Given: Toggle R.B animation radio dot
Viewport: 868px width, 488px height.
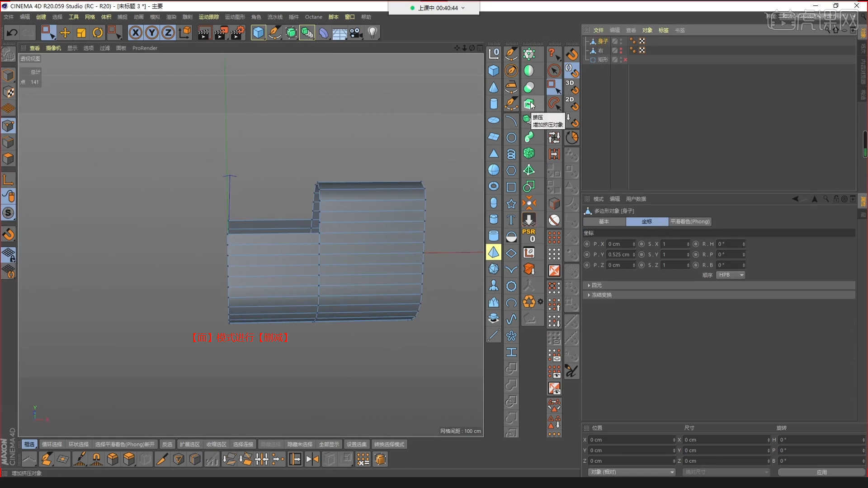Looking at the screenshot, I should point(696,265).
